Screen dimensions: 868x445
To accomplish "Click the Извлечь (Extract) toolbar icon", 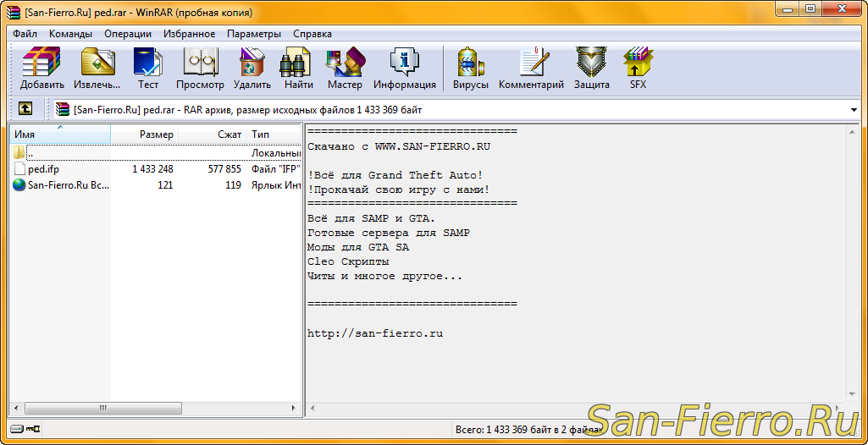I will click(x=97, y=68).
